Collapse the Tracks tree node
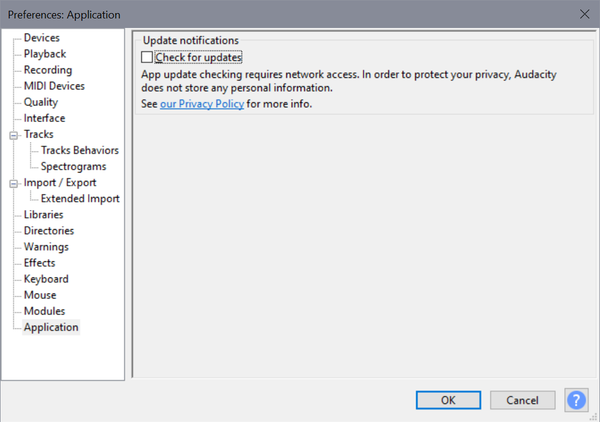 (13, 135)
